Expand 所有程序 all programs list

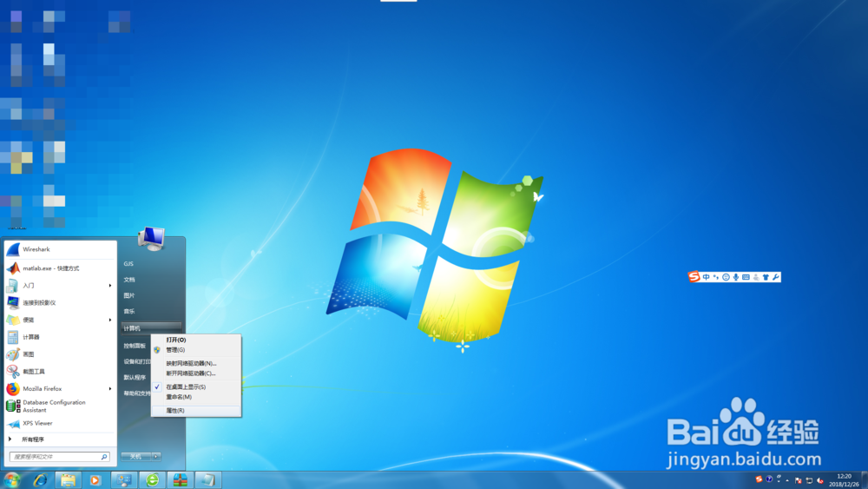pyautogui.click(x=60, y=439)
